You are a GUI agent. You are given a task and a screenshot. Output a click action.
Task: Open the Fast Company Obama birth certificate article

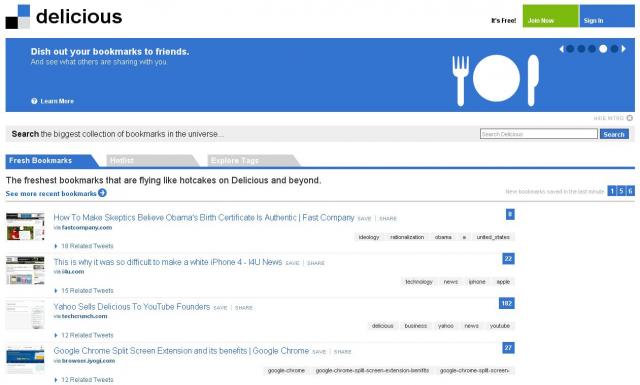204,218
